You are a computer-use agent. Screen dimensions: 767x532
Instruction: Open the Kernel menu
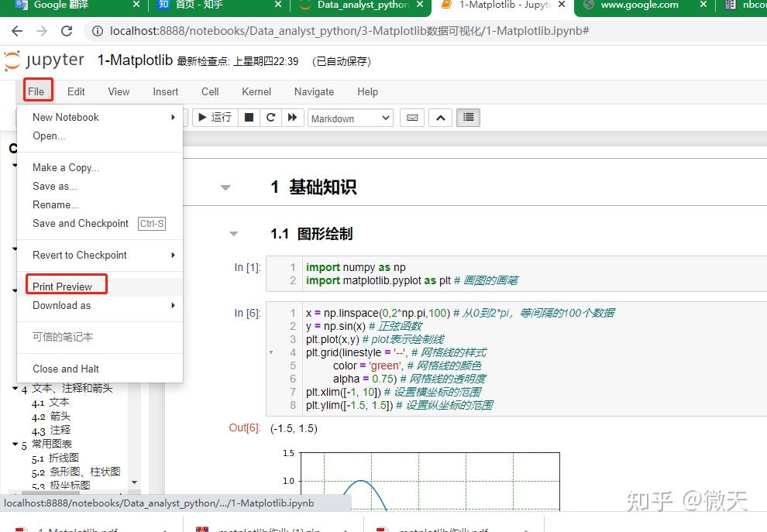pos(256,91)
